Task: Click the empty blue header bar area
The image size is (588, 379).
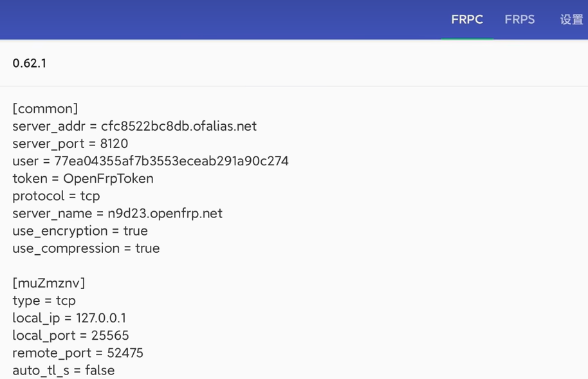Action: 219,20
